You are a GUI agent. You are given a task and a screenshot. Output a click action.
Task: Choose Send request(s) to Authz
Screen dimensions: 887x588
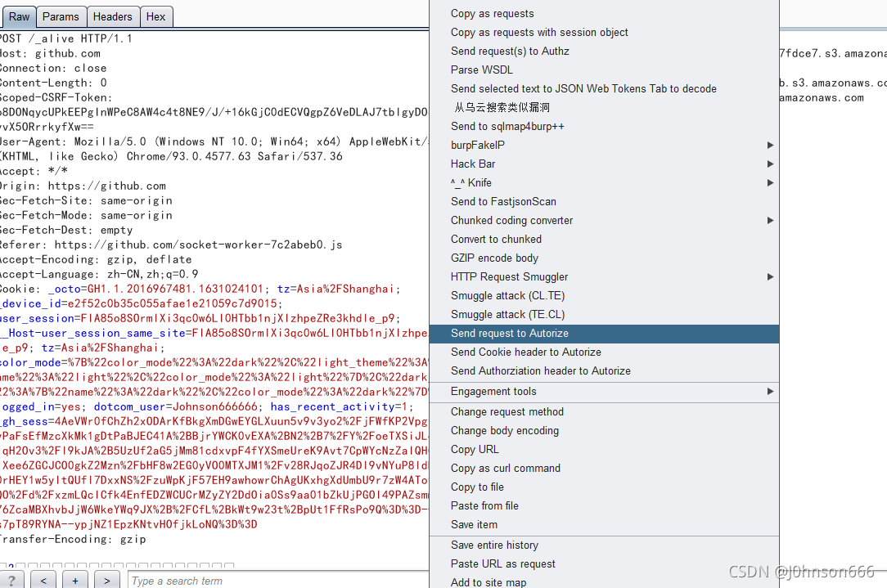click(604, 51)
